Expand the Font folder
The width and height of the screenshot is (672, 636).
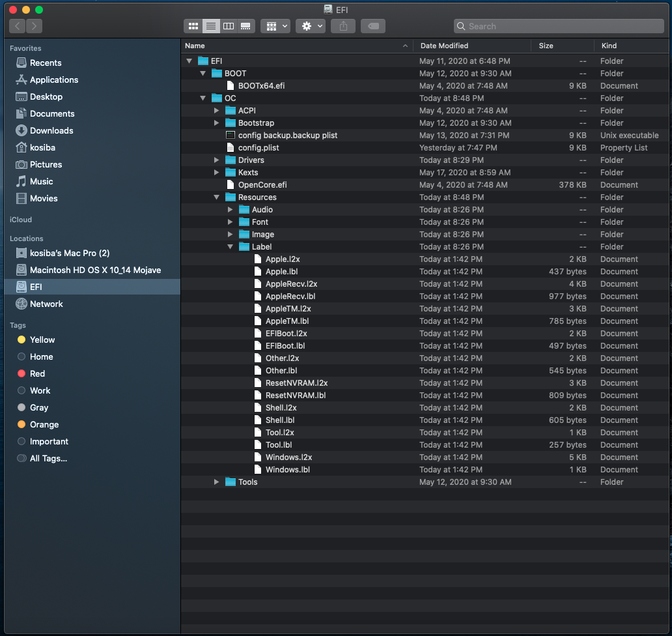pos(230,222)
